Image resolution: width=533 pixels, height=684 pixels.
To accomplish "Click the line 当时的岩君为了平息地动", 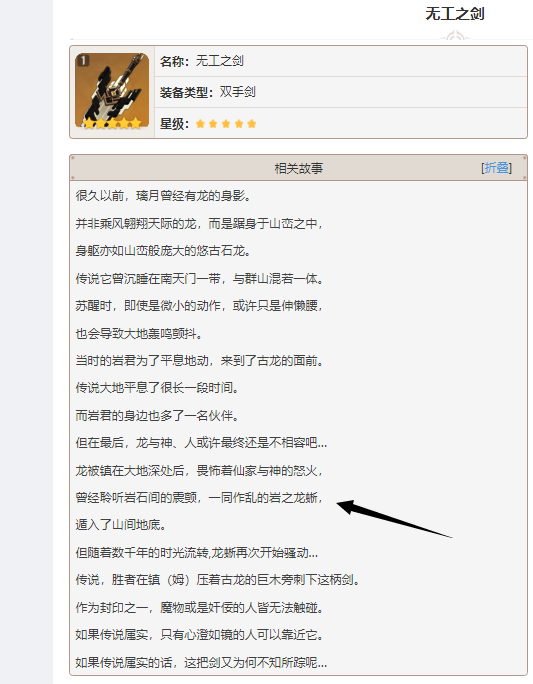I will coord(200,361).
